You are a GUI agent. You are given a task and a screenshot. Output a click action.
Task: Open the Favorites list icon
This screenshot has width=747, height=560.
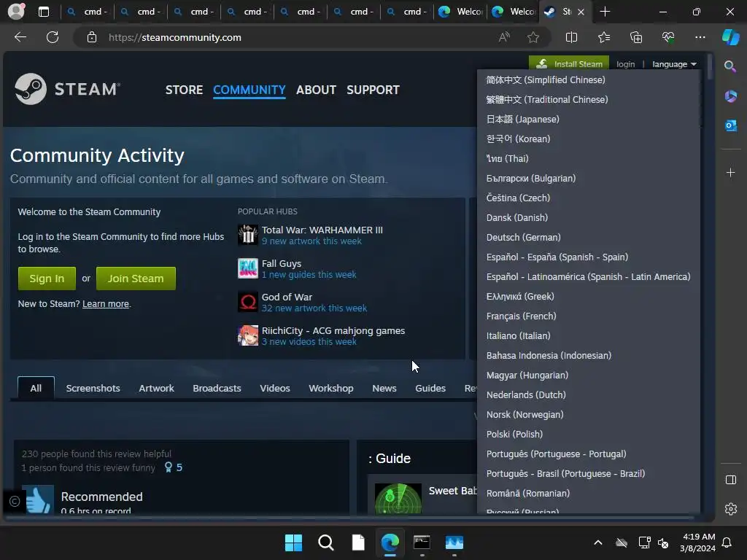pyautogui.click(x=603, y=37)
